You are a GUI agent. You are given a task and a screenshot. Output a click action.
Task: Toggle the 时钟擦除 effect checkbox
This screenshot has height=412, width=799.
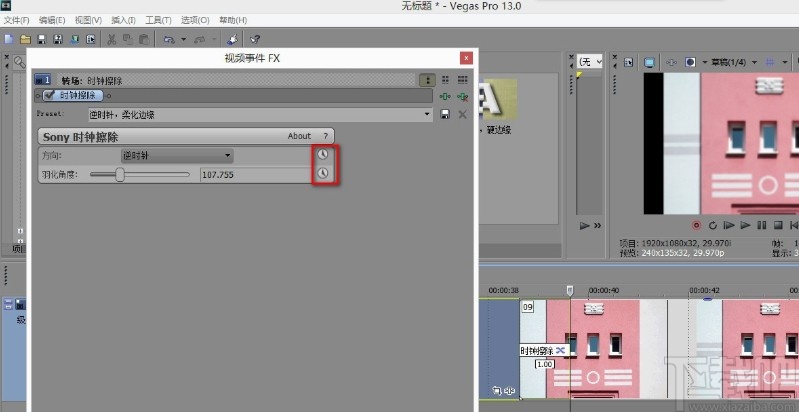tap(50, 95)
